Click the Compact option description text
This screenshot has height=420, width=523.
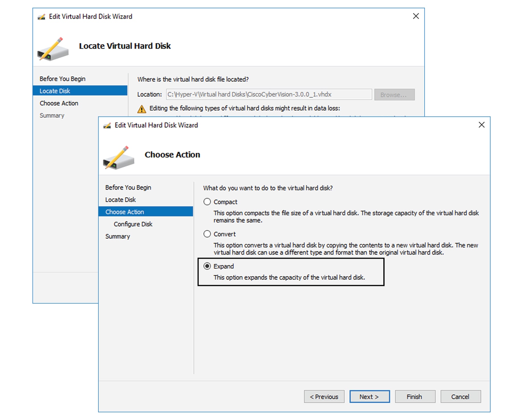point(346,217)
